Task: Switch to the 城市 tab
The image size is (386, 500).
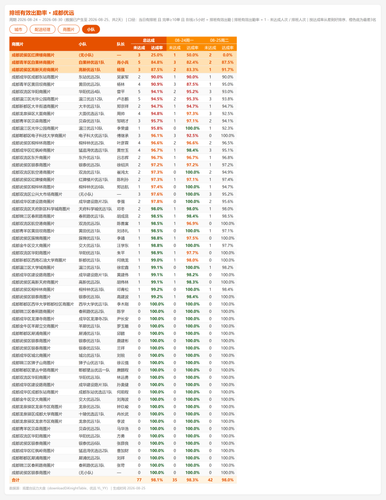Action: pos(18,29)
